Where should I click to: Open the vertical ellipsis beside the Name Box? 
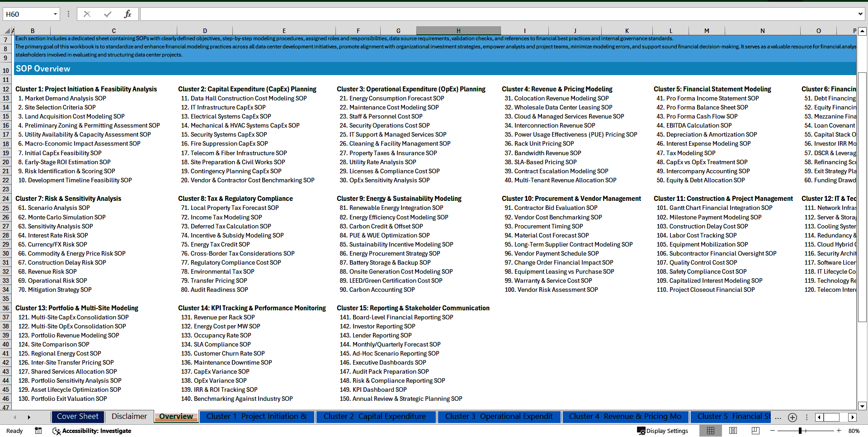point(68,14)
